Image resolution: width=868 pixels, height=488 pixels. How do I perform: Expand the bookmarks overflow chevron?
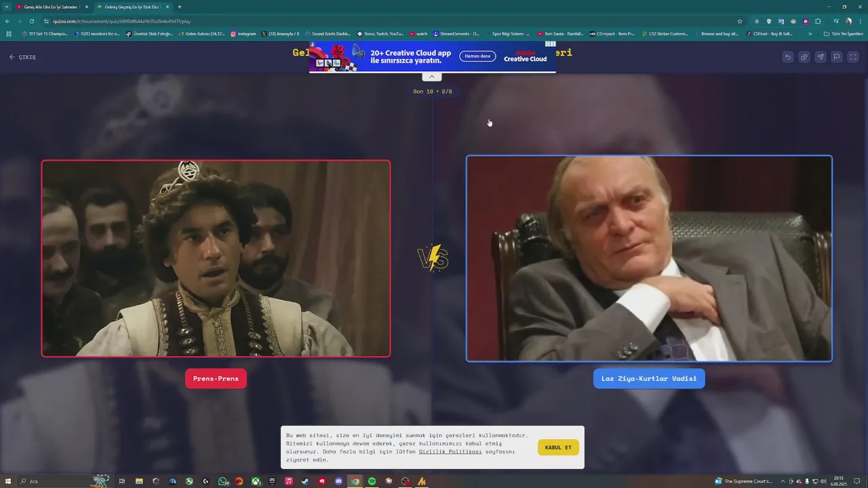[x=810, y=33]
